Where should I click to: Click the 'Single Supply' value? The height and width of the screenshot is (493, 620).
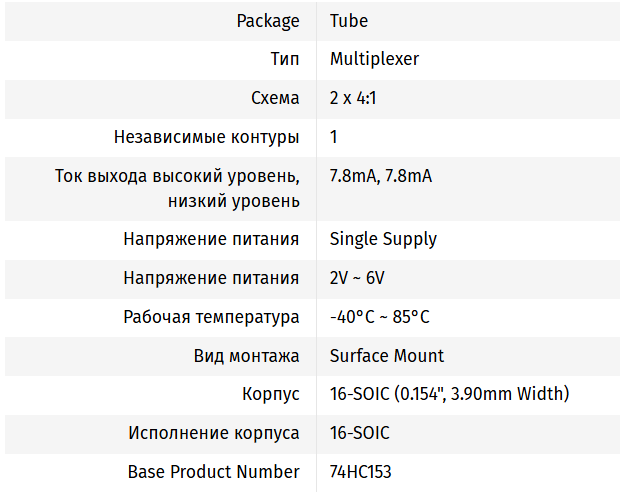(383, 239)
